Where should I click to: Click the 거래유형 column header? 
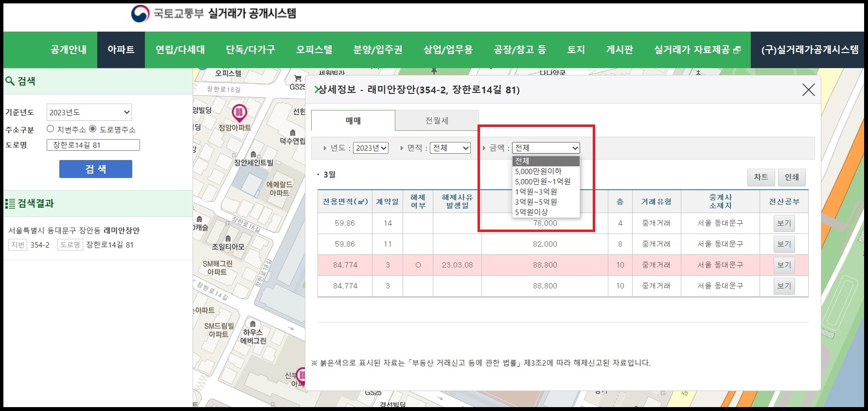656,201
